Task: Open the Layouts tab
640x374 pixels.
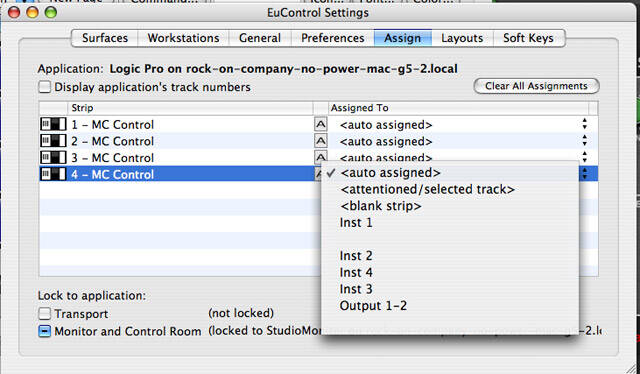Action: pyautogui.click(x=462, y=38)
